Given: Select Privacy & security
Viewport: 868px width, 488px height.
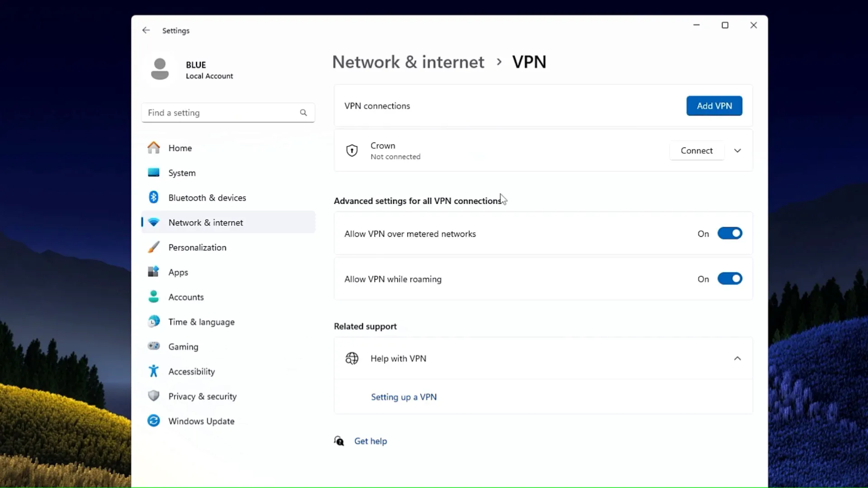Looking at the screenshot, I should (228, 396).
